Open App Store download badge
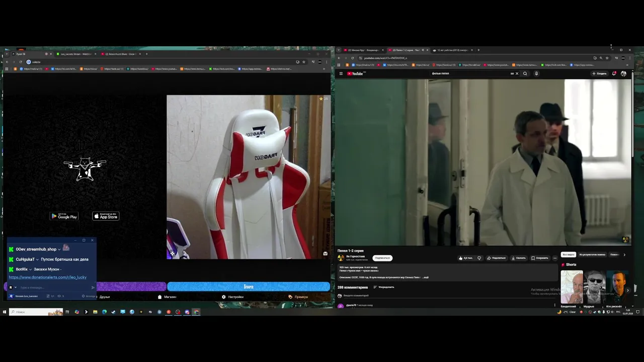644x362 pixels. click(x=106, y=216)
